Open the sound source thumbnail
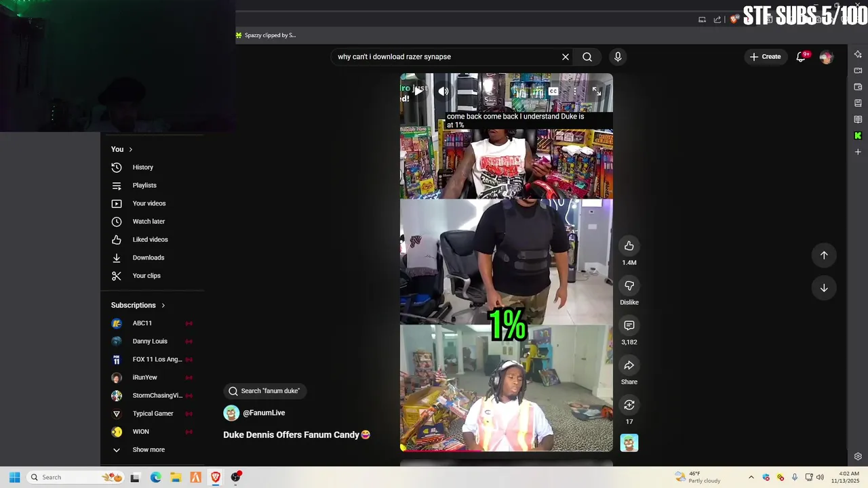 (x=629, y=443)
